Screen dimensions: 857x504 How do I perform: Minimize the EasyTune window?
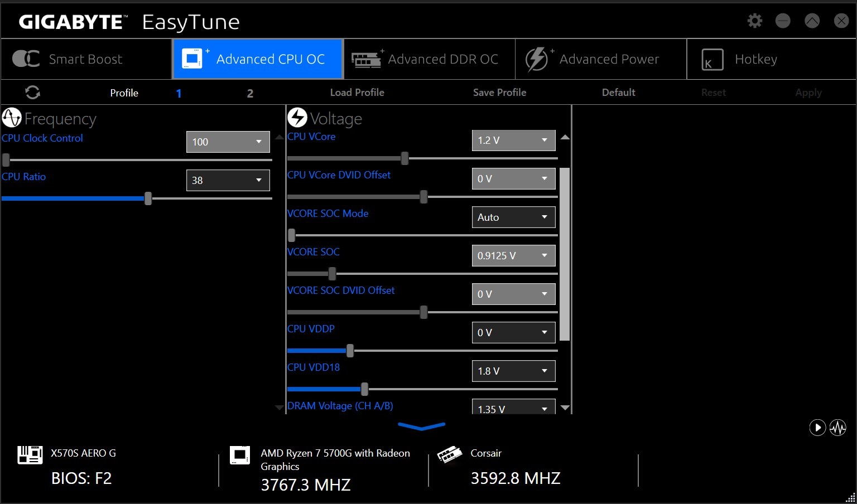point(783,21)
